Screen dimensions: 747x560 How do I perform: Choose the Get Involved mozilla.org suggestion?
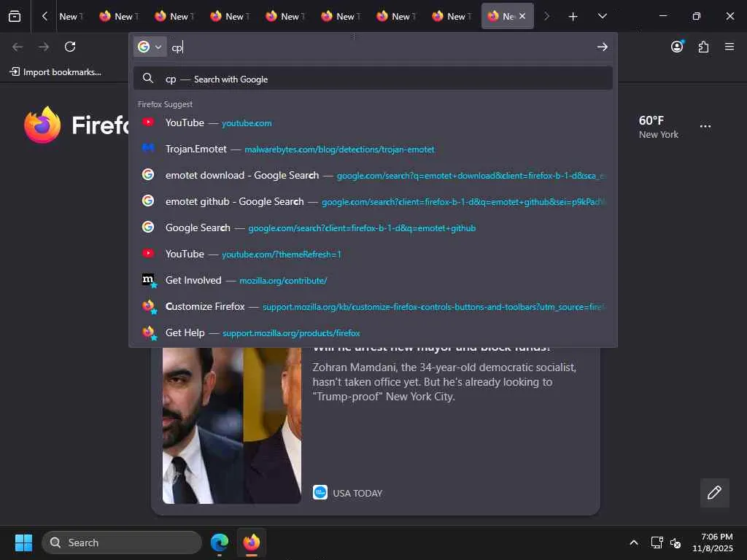pyautogui.click(x=373, y=280)
